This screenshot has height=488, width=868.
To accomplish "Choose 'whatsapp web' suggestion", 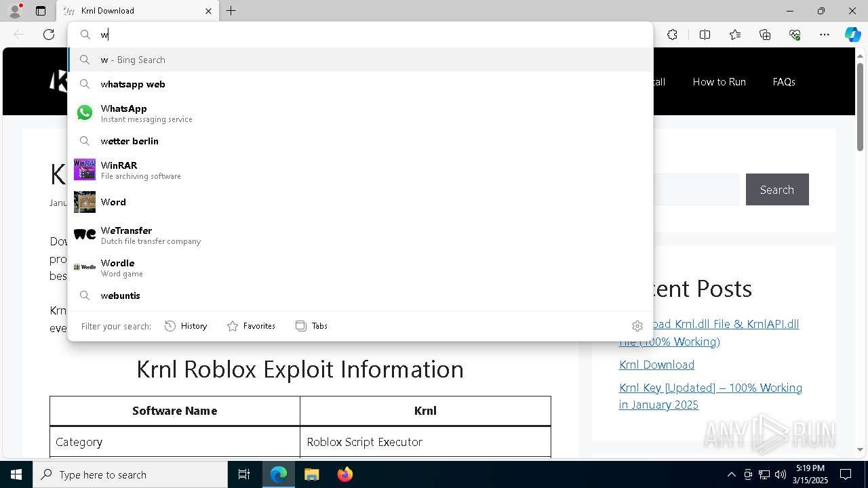I will coord(360,84).
